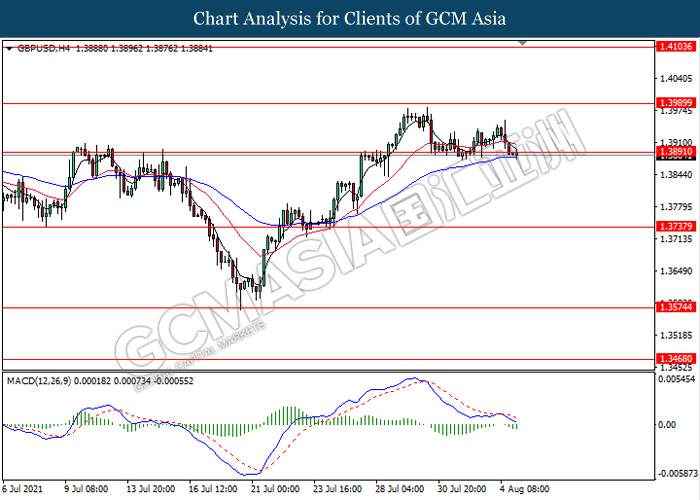Click the 23 Jul 16:00 time label
Screen dimensions: 700x500
pyautogui.click(x=337, y=489)
